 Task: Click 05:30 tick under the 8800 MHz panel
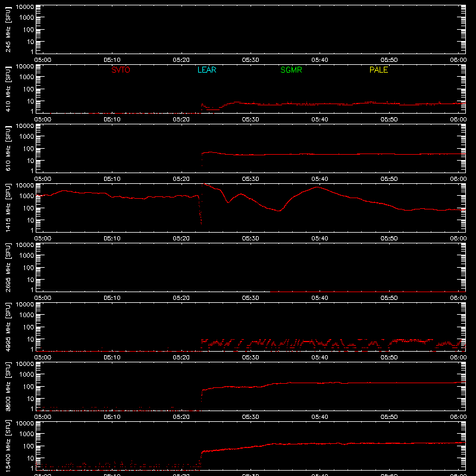[x=250, y=417]
